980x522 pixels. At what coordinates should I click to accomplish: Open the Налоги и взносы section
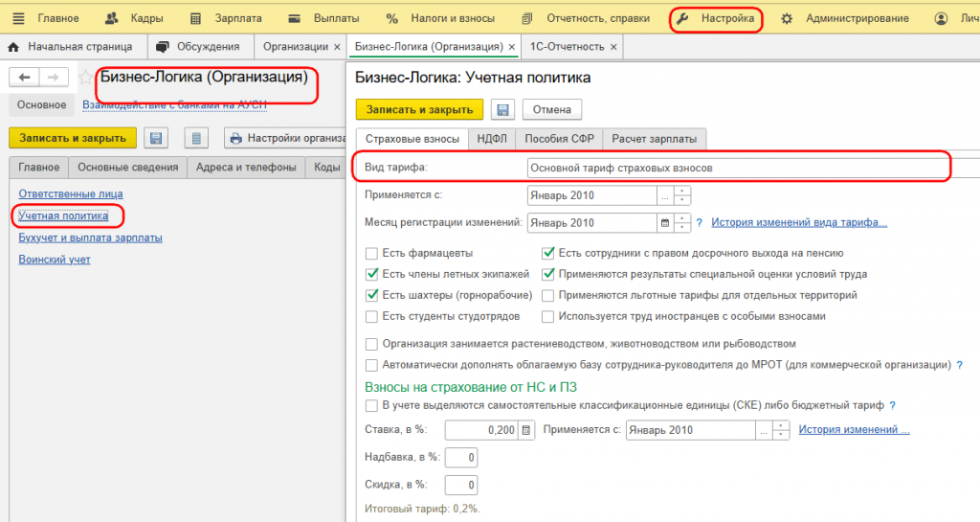point(440,18)
